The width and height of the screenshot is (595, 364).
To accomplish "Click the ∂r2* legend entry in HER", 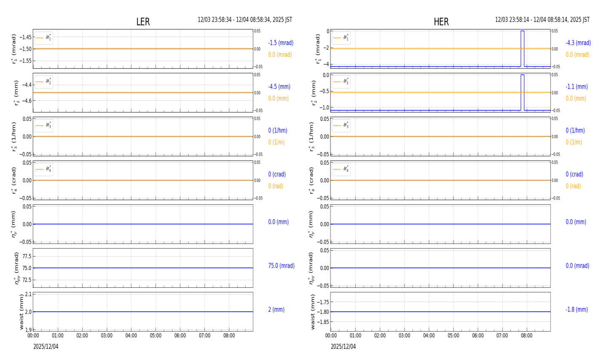I will coord(341,81).
